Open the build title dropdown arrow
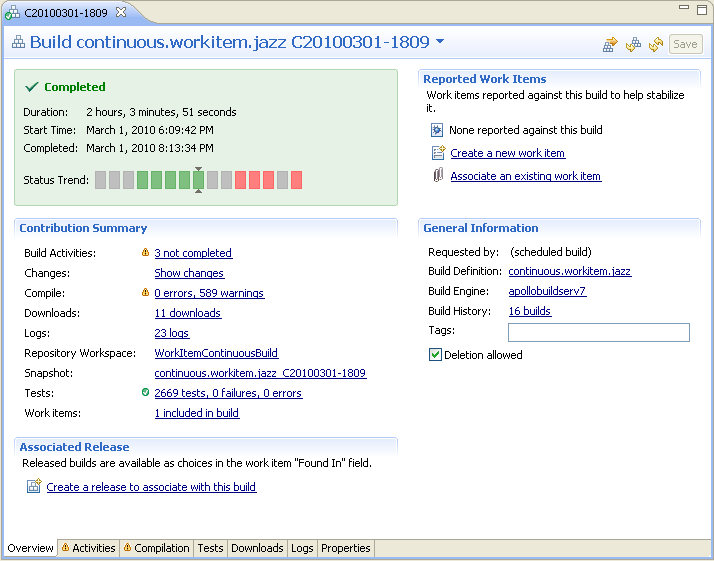 (440, 42)
